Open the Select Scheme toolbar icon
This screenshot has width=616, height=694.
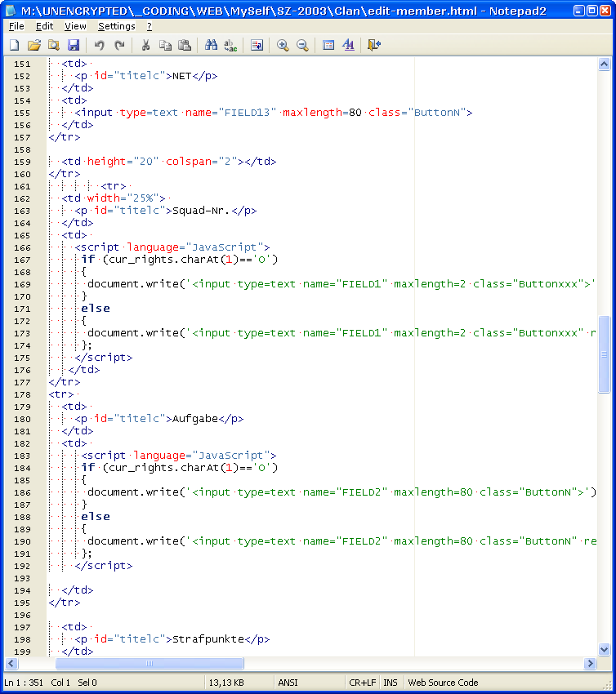[328, 45]
